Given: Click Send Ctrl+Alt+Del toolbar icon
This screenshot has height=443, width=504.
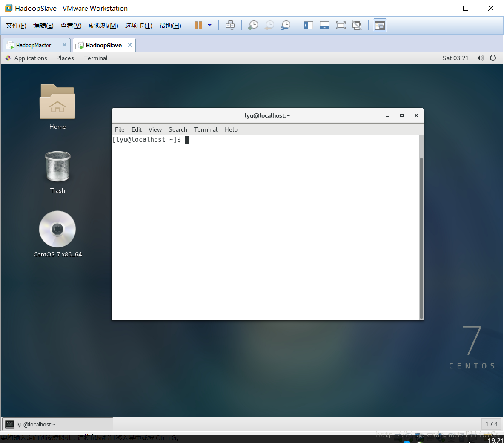Looking at the screenshot, I should (230, 26).
